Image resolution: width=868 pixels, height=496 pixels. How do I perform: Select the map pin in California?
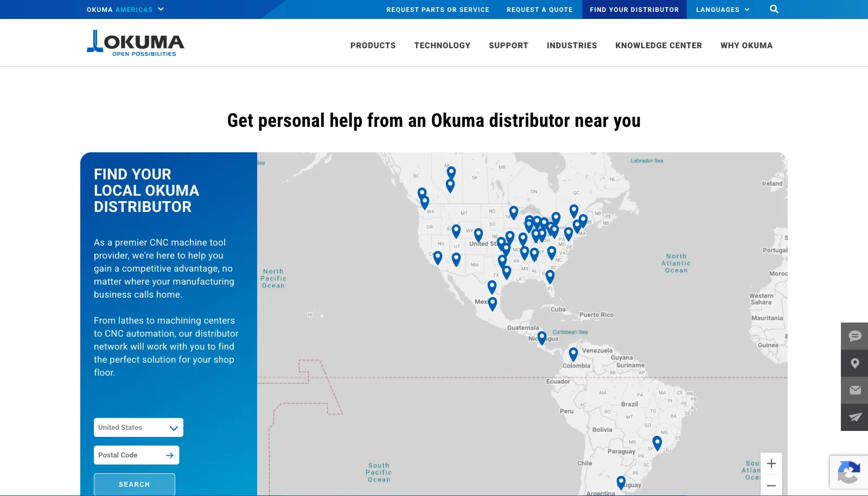(x=438, y=257)
